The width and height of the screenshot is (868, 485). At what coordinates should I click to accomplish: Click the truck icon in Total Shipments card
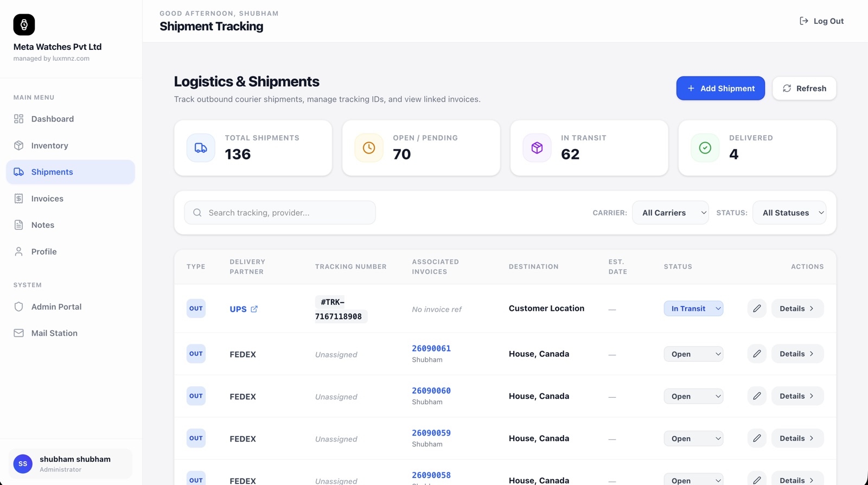[201, 148]
